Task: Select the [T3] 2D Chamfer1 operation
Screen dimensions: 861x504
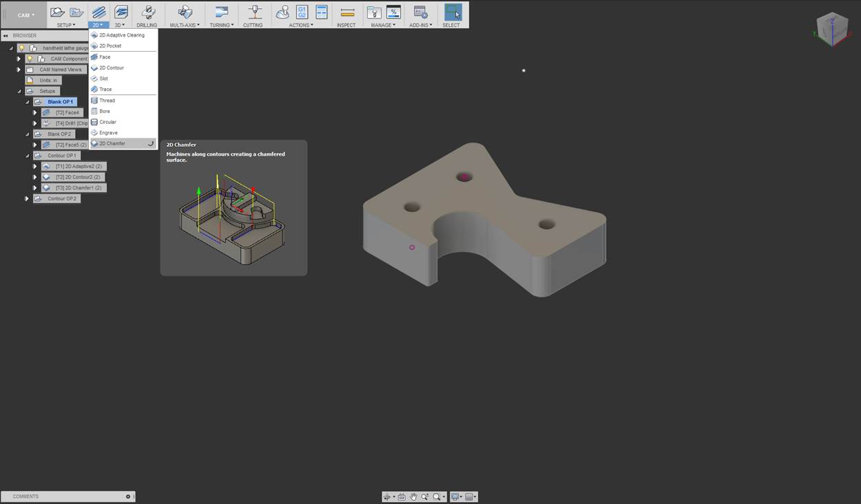Action: point(78,188)
